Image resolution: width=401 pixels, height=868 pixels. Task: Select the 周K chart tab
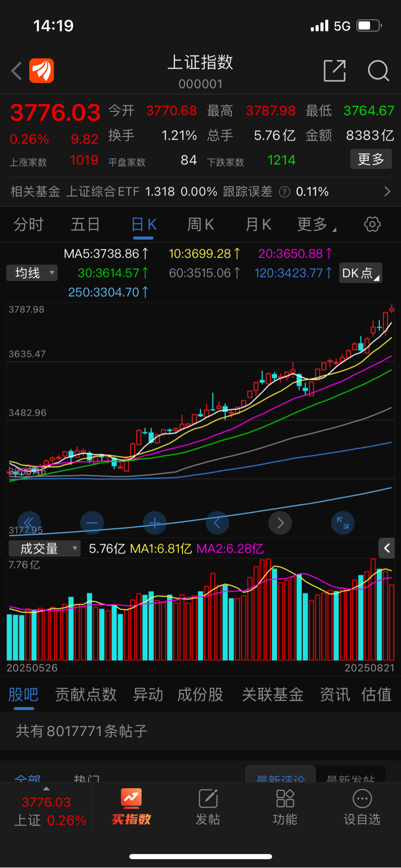pyautogui.click(x=200, y=224)
